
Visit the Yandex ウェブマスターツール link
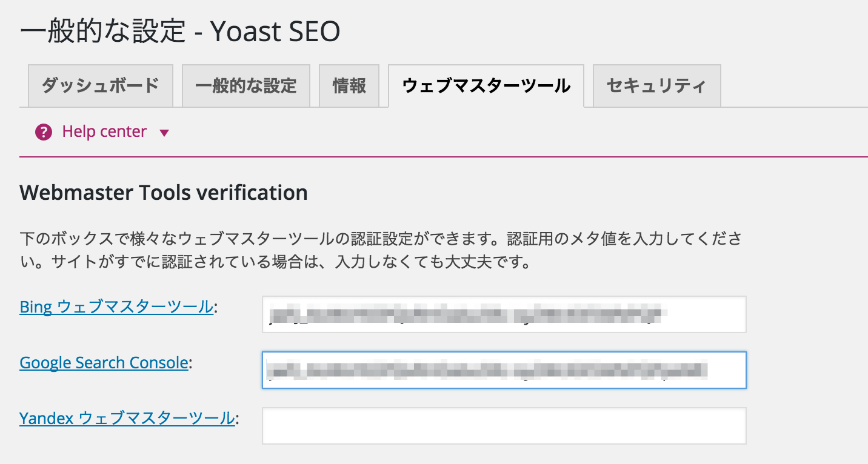(x=127, y=418)
